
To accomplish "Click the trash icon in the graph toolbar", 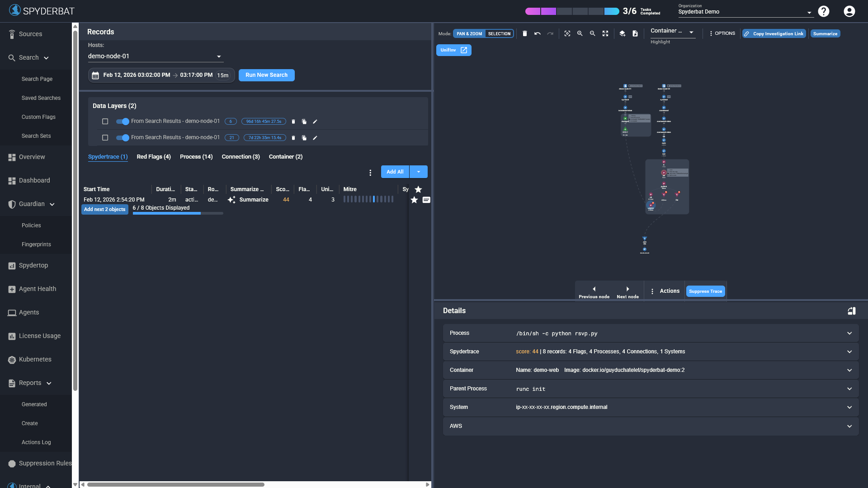I will [525, 33].
